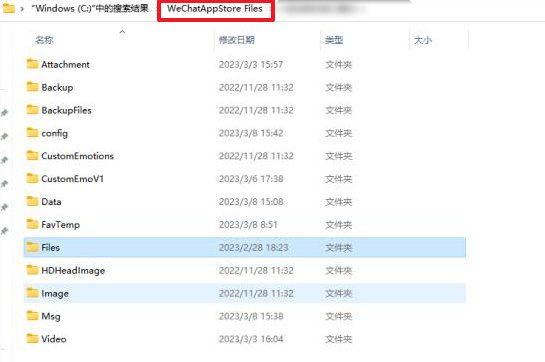
Task: Toggle sort arrow above 名称 column
Action: [x=122, y=32]
